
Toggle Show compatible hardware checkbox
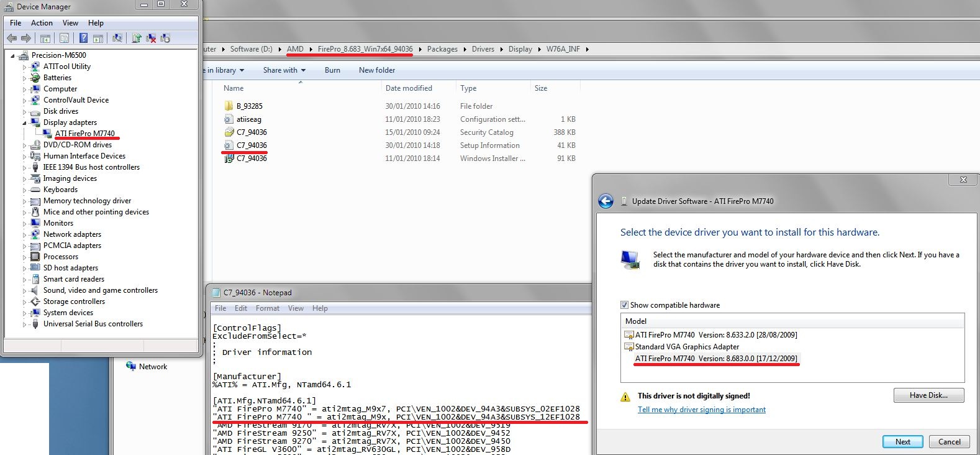coord(624,305)
